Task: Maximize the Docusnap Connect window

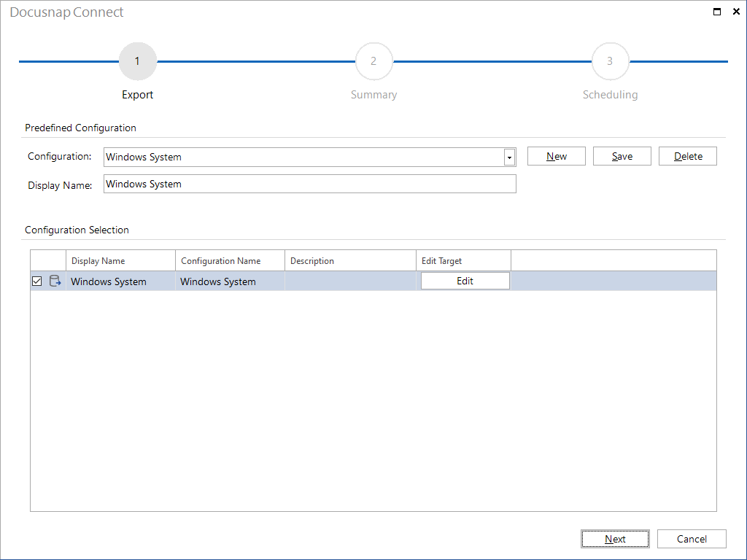Action: [x=717, y=12]
